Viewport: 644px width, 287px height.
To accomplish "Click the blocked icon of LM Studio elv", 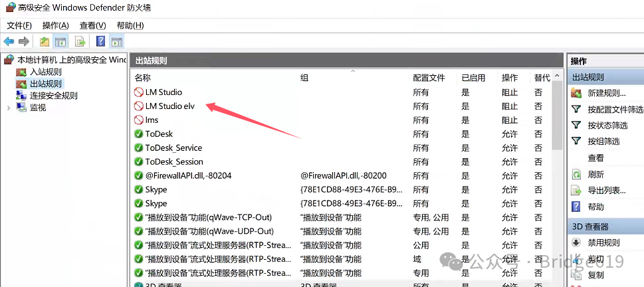I will tap(139, 106).
